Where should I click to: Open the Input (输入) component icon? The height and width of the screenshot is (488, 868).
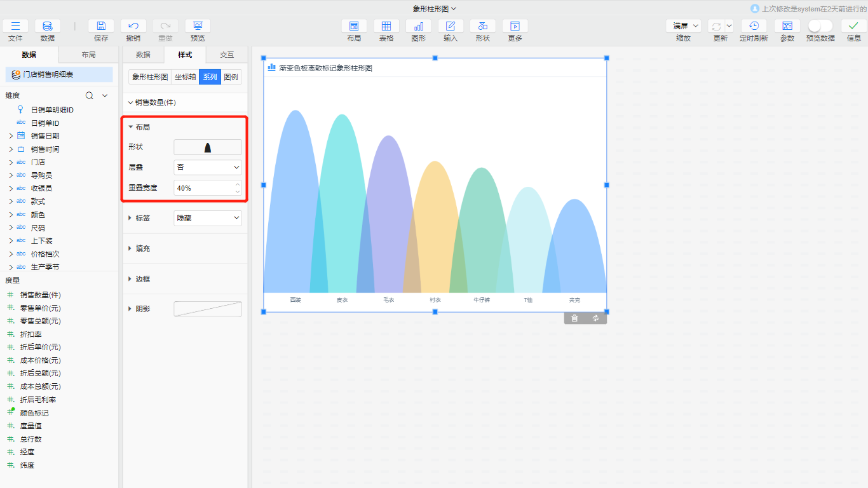coord(451,26)
